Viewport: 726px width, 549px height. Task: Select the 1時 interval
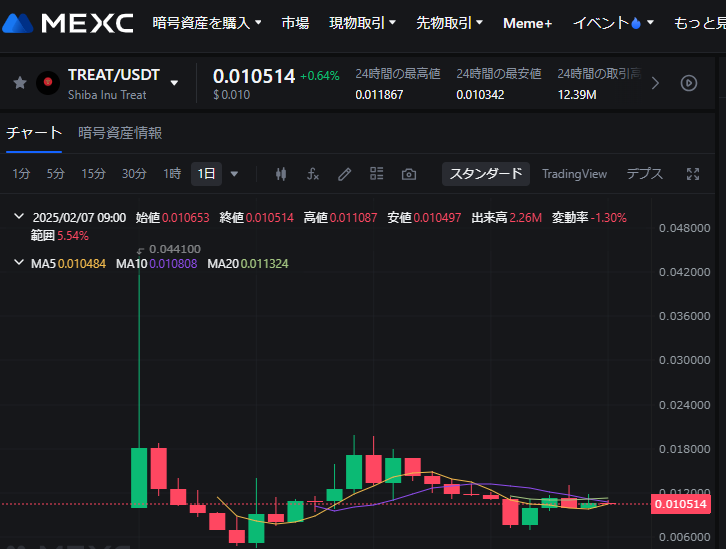[172, 174]
